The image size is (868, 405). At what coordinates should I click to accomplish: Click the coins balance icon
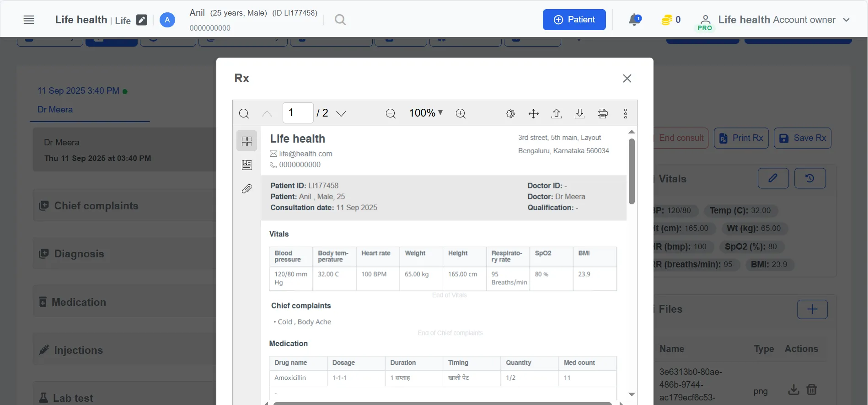click(667, 20)
